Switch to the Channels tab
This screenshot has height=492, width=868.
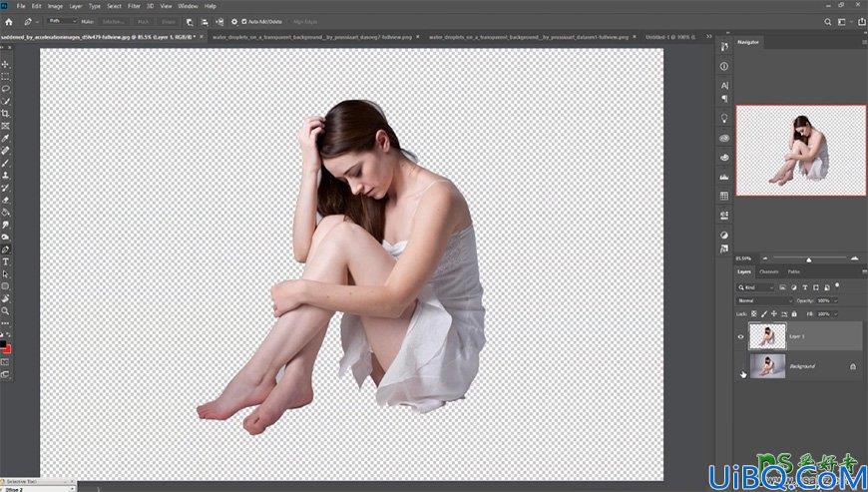769,271
